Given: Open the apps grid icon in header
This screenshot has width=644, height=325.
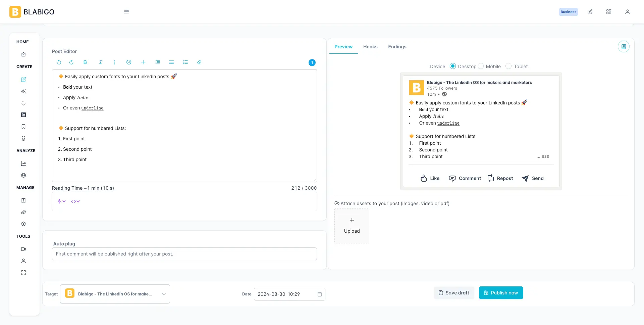Looking at the screenshot, I should click(x=609, y=12).
